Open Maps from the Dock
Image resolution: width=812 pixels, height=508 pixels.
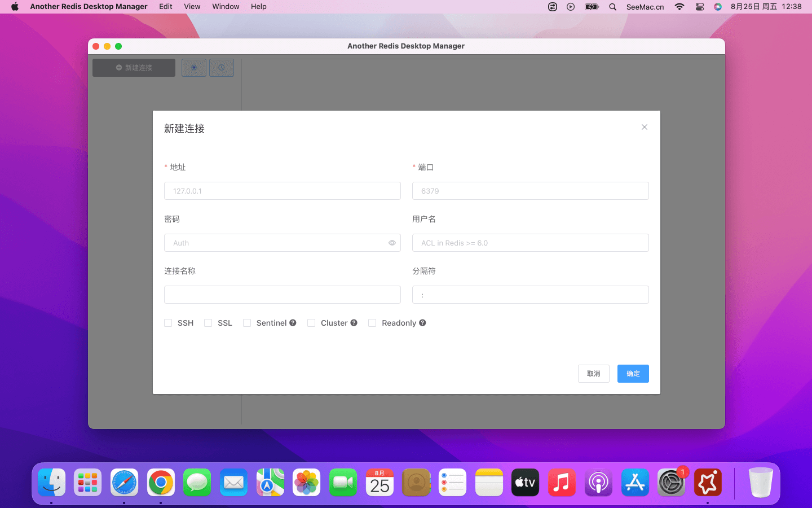coord(270,483)
